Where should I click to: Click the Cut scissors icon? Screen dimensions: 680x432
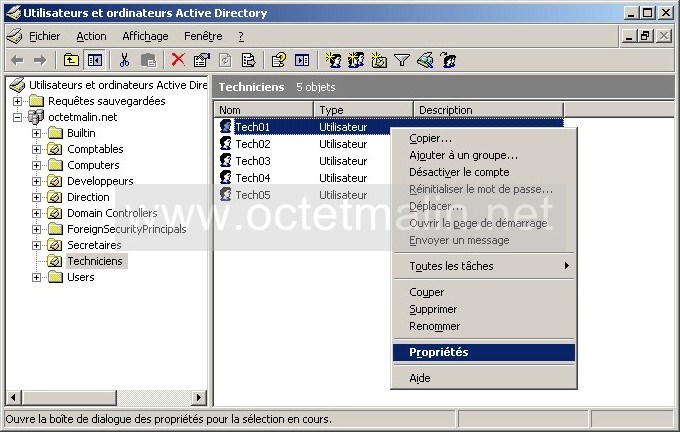pyautogui.click(x=124, y=60)
